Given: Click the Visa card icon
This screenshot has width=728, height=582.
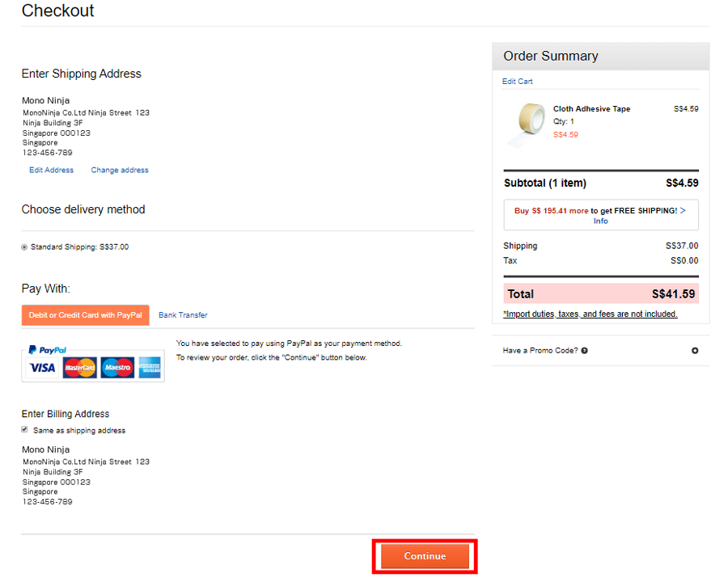Looking at the screenshot, I should pyautogui.click(x=42, y=368).
